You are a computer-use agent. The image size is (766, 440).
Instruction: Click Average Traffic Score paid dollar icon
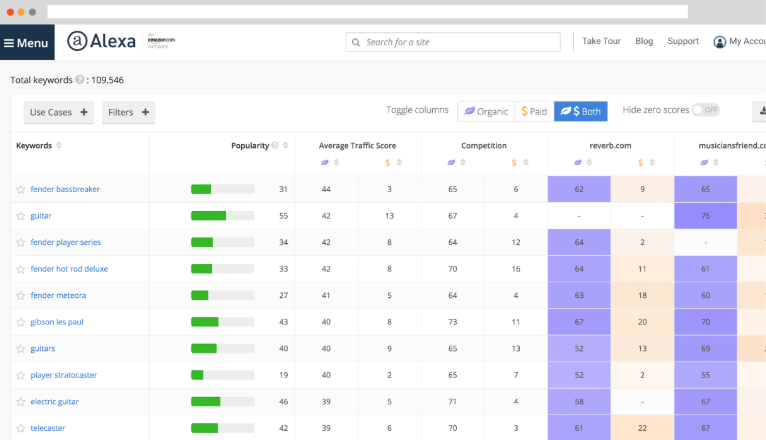tap(387, 163)
